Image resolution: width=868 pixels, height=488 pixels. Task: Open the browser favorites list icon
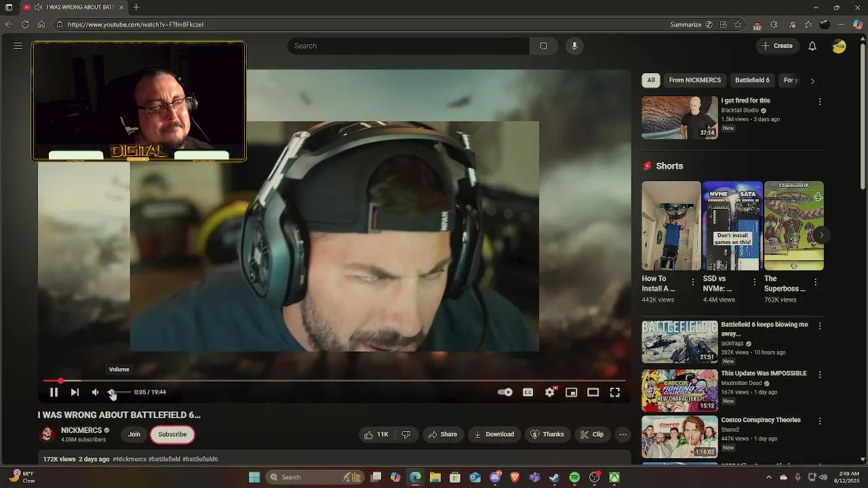808,24
